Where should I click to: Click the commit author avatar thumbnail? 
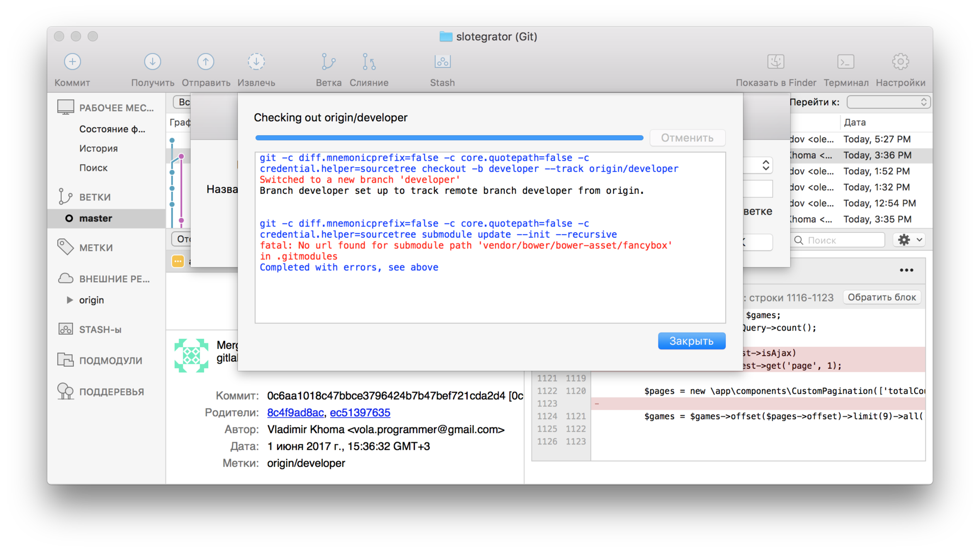pos(191,356)
